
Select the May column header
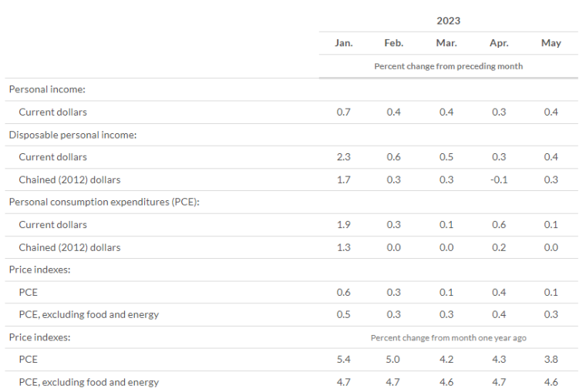[x=551, y=43]
